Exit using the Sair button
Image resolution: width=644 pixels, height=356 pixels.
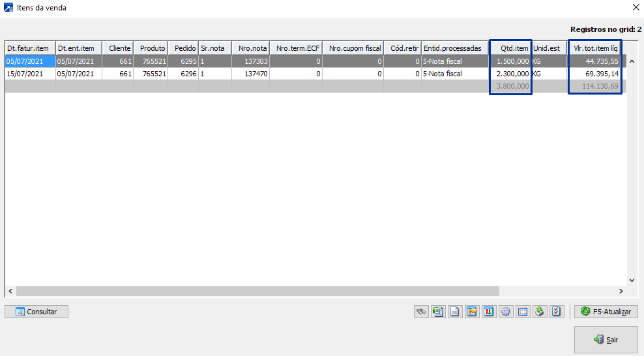(x=606, y=340)
